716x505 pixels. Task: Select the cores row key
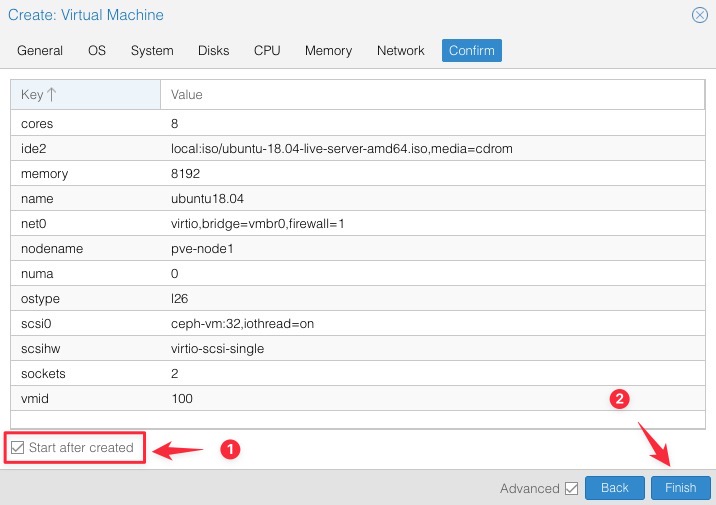coord(37,124)
